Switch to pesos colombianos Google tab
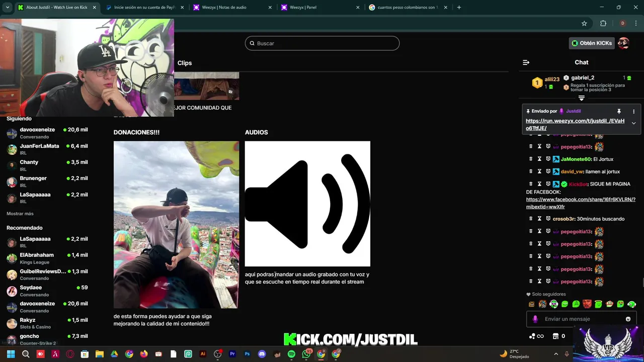The height and width of the screenshot is (362, 644). click(x=408, y=8)
